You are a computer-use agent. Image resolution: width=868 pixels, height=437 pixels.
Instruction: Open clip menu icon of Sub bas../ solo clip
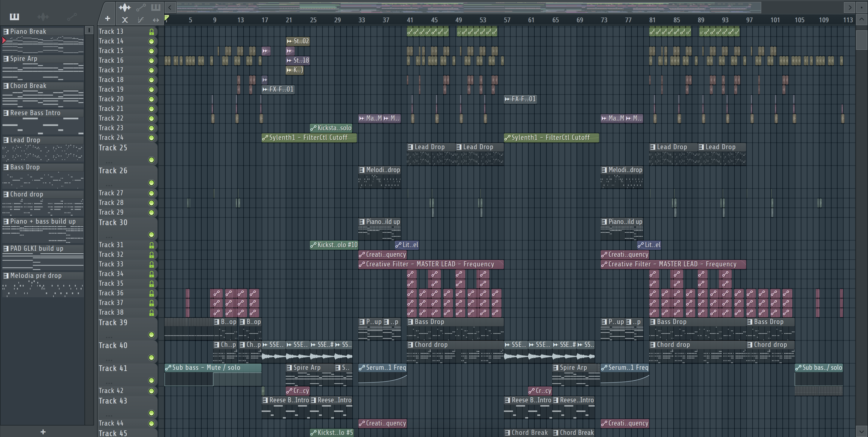(798, 368)
